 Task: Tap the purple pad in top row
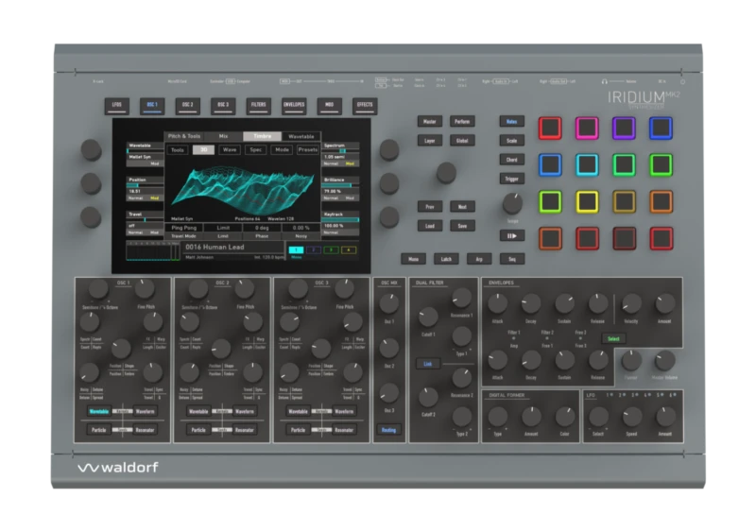point(624,128)
